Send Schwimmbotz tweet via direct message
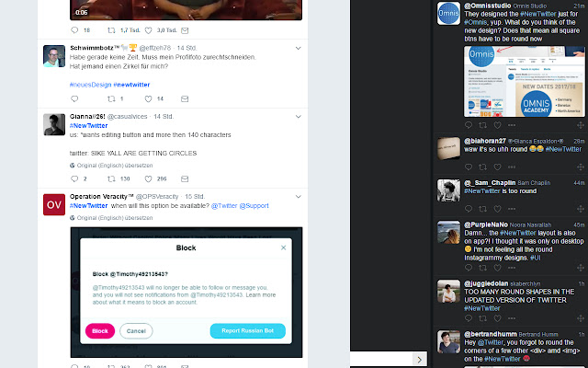This screenshot has height=368, width=588. click(185, 98)
